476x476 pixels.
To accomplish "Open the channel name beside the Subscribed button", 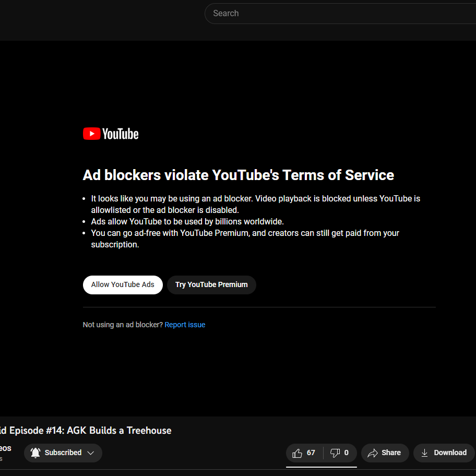I will [x=5, y=448].
